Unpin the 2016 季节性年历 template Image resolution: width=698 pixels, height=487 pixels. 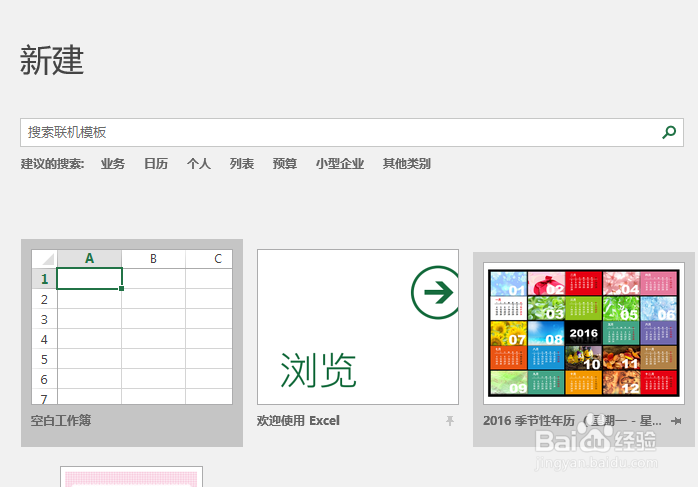(x=676, y=421)
